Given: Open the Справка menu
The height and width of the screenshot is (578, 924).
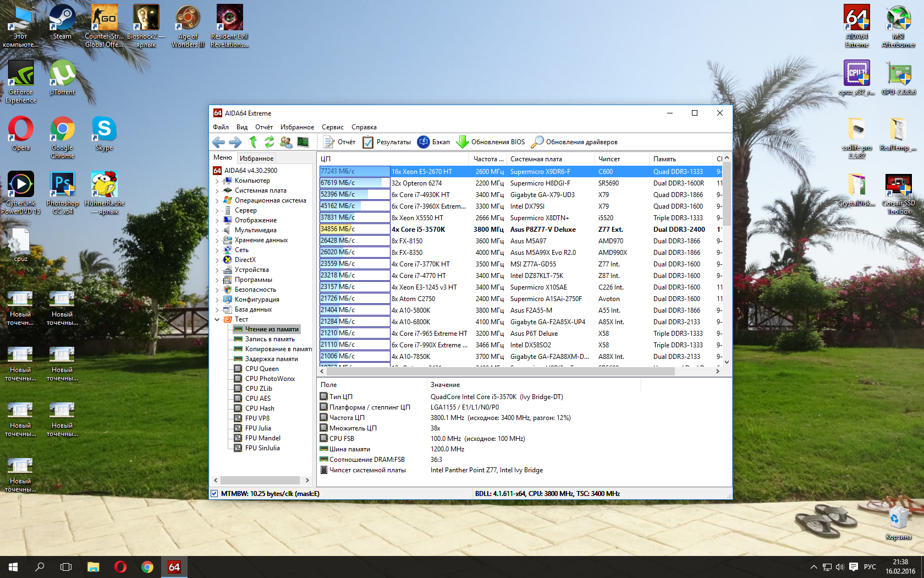Looking at the screenshot, I should [x=364, y=127].
